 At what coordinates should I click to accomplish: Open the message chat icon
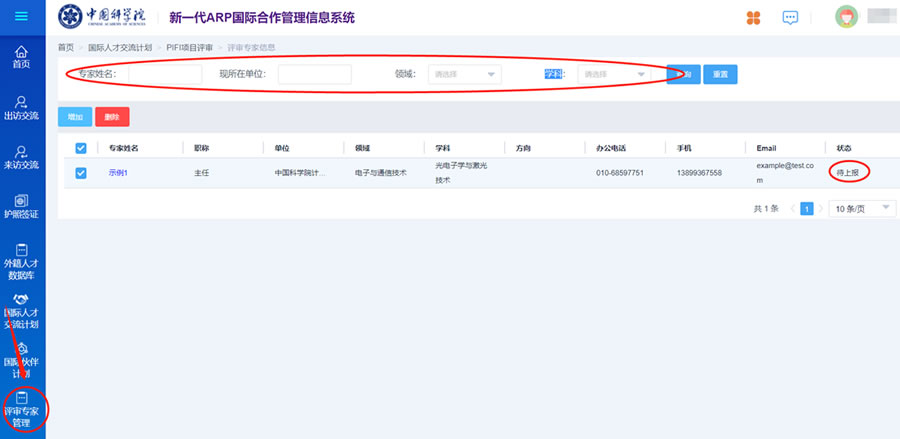coord(791,17)
